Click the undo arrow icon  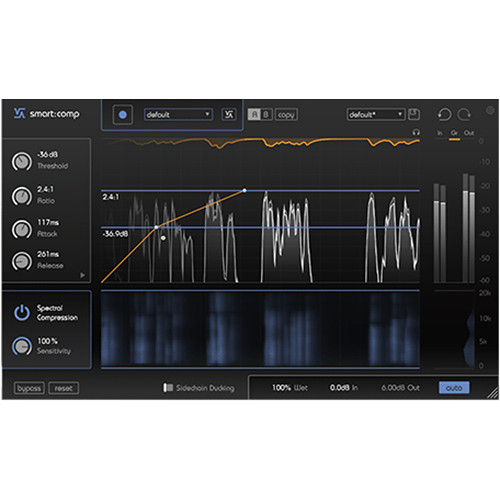(444, 114)
